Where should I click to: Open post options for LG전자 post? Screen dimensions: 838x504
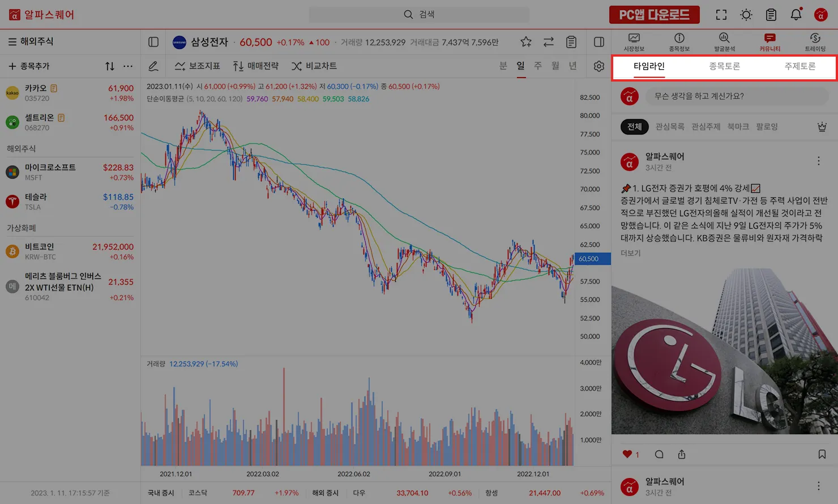819,161
